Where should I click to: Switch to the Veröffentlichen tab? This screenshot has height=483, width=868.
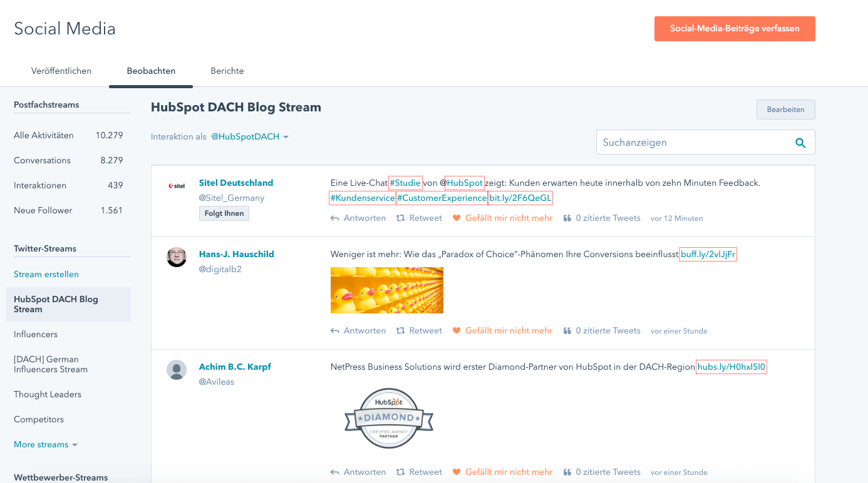(61, 71)
